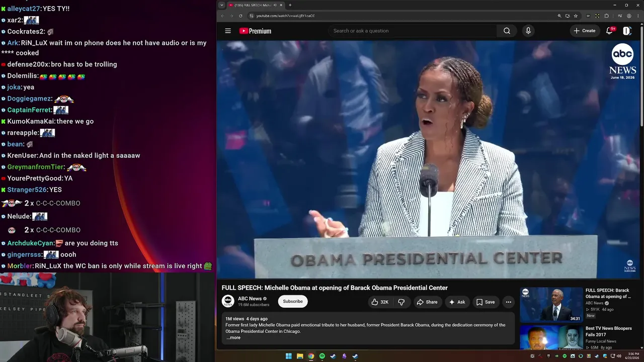Open Windows Start menu
644x362 pixels.
[x=288, y=356]
